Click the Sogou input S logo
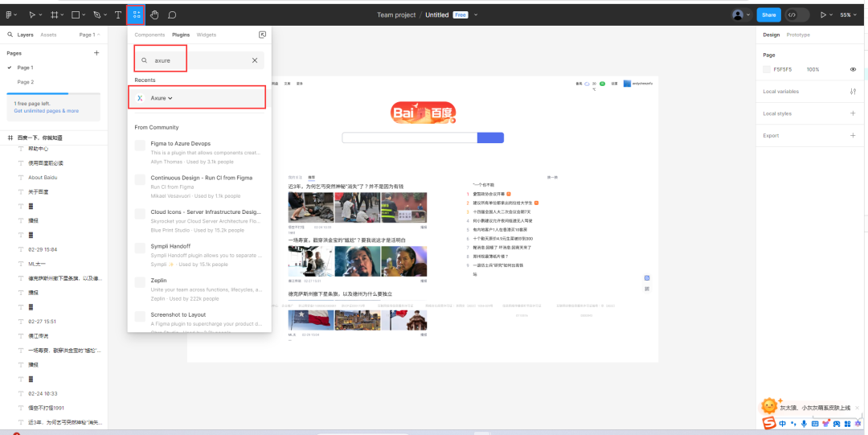Screen dimensions: 868x435 coord(769,423)
